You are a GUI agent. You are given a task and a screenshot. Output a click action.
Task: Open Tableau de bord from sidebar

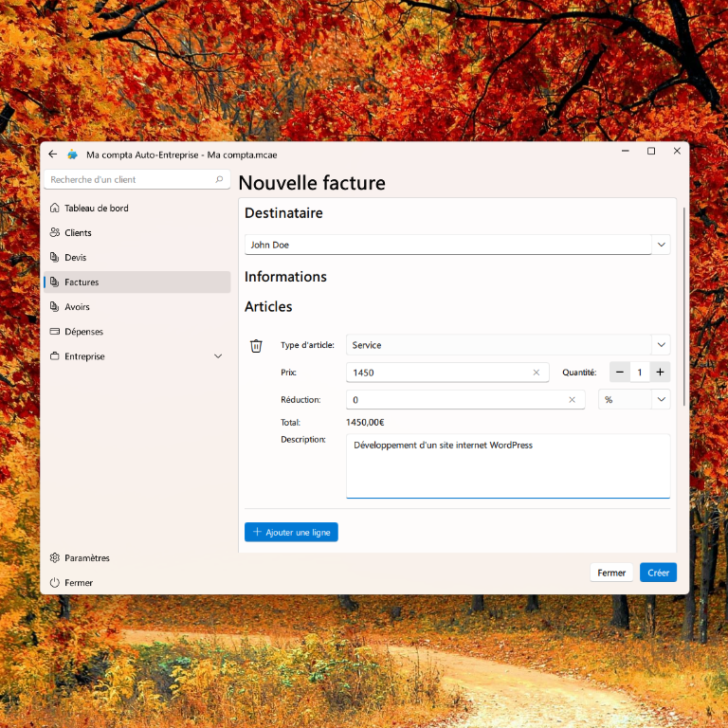click(96, 209)
